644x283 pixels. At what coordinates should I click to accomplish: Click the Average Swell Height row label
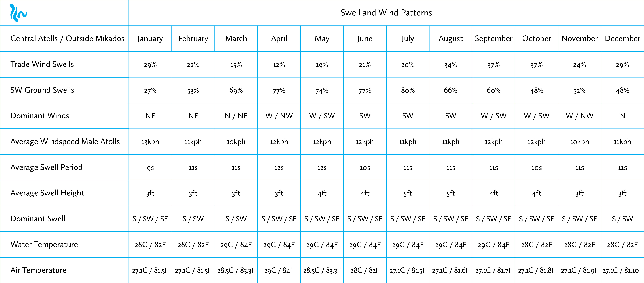[47, 193]
